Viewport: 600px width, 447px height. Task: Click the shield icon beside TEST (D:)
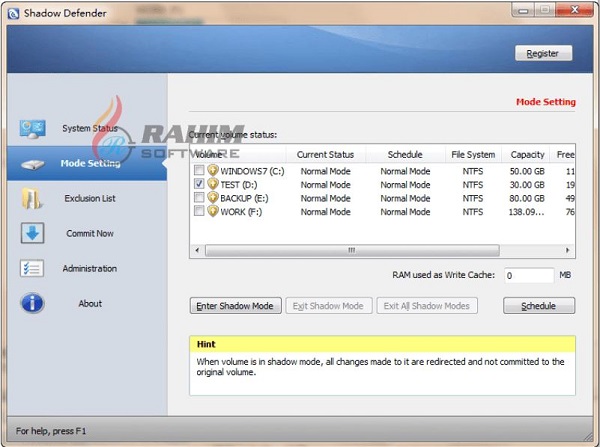coord(213,184)
